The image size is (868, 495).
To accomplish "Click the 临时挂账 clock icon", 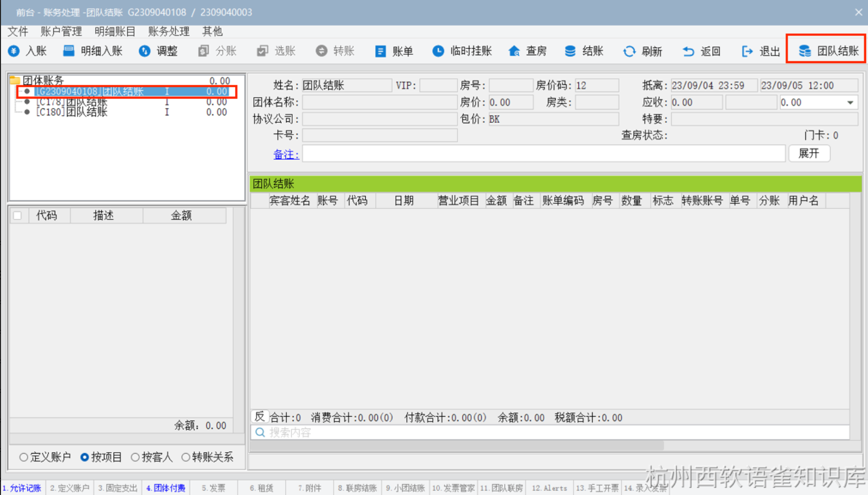I will pyautogui.click(x=438, y=51).
